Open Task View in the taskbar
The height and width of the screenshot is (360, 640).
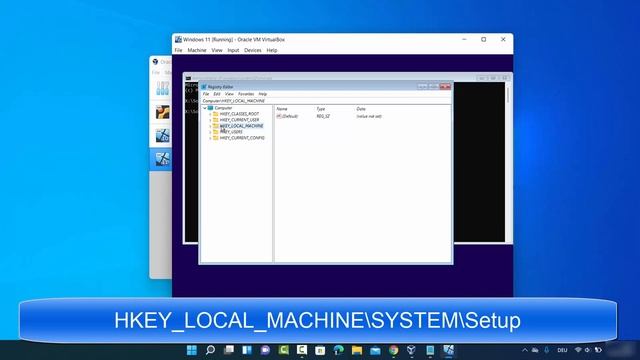[229, 350]
